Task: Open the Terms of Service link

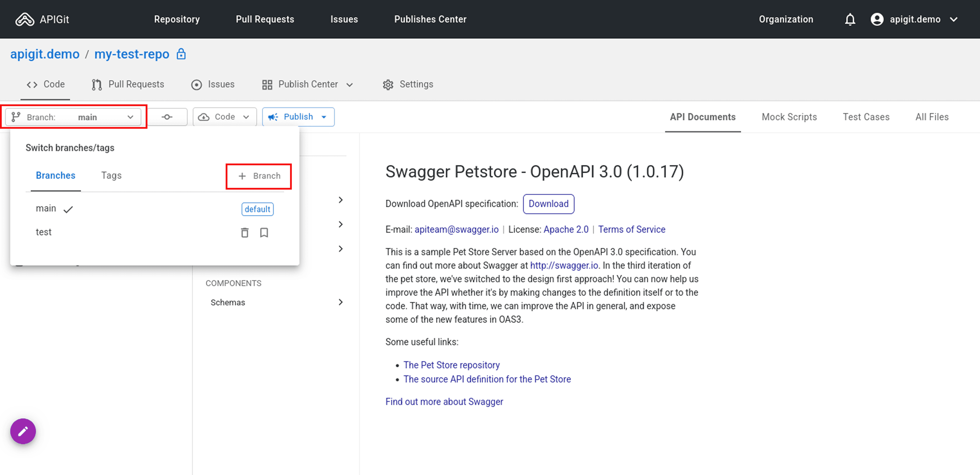Action: tap(632, 229)
